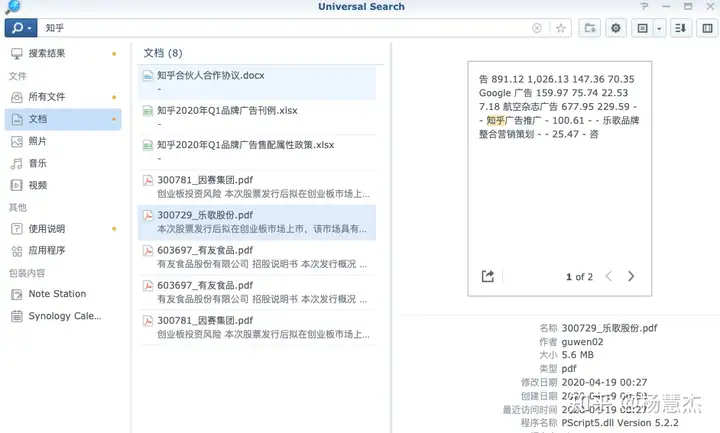
Task: Click the Note Station notepad icon
Action: coord(17,294)
